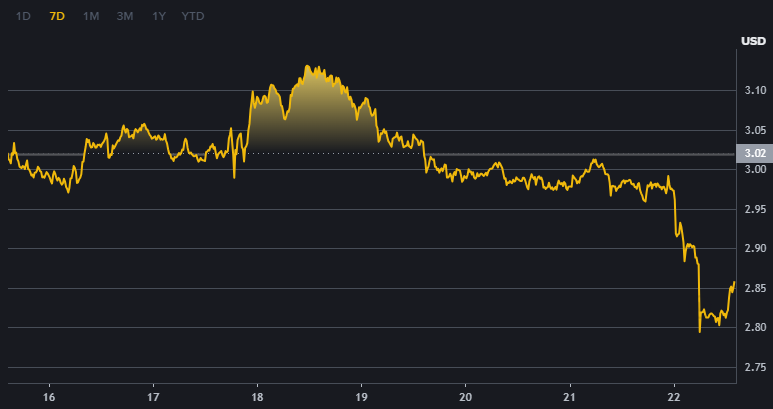The image size is (773, 409).
Task: Click date label 22 on time axis
Action: (x=673, y=394)
